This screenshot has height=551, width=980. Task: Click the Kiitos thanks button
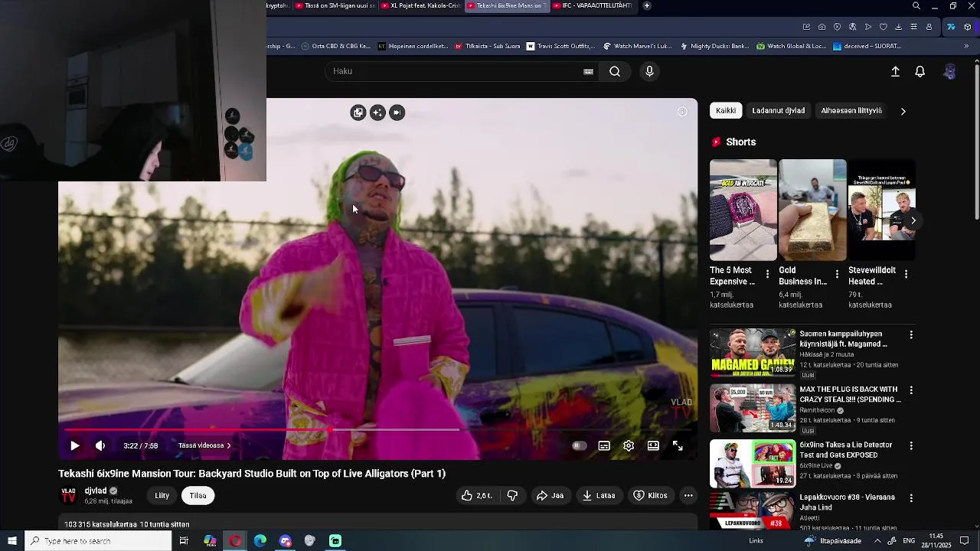click(650, 495)
